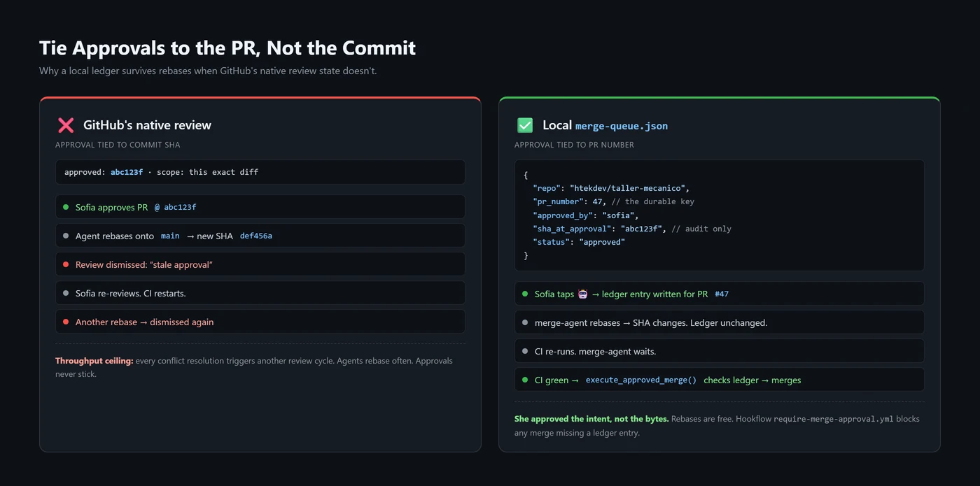
Task: Click the JSON line "sha_at_approval": "abc123f"
Action: point(600,229)
